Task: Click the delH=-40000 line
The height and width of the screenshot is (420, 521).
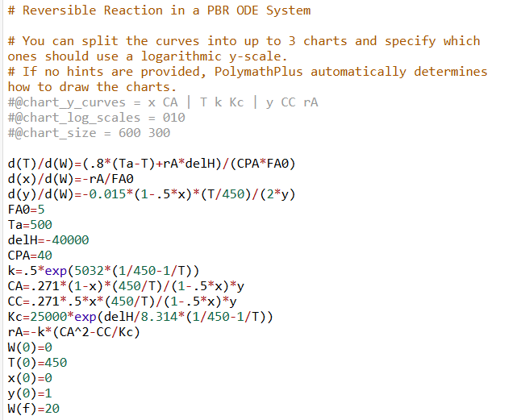Action: click(48, 240)
